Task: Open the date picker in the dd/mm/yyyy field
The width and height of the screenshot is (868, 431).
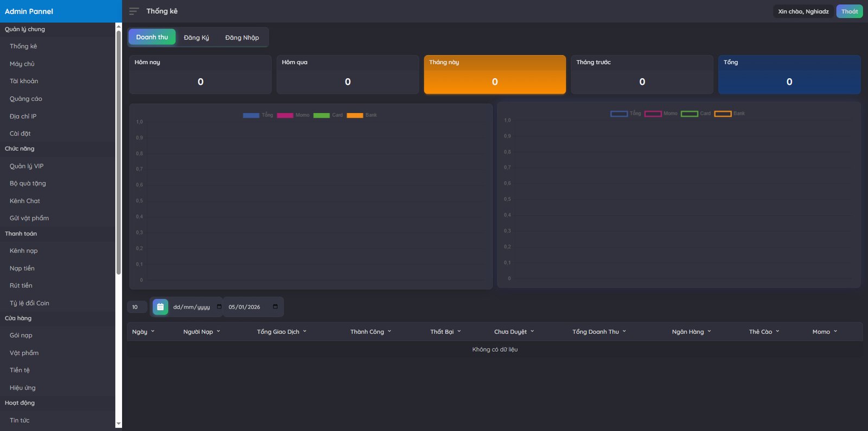Action: 219,307
